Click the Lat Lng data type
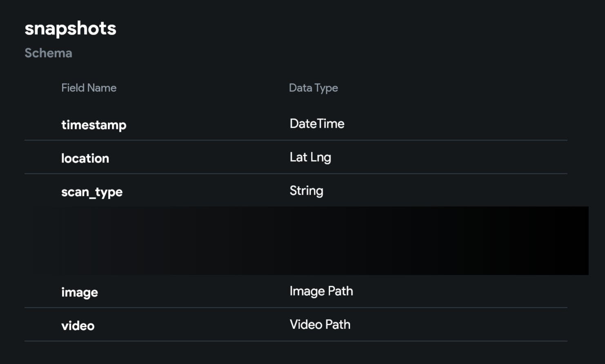Viewport: 605px width, 364px height. click(x=310, y=157)
